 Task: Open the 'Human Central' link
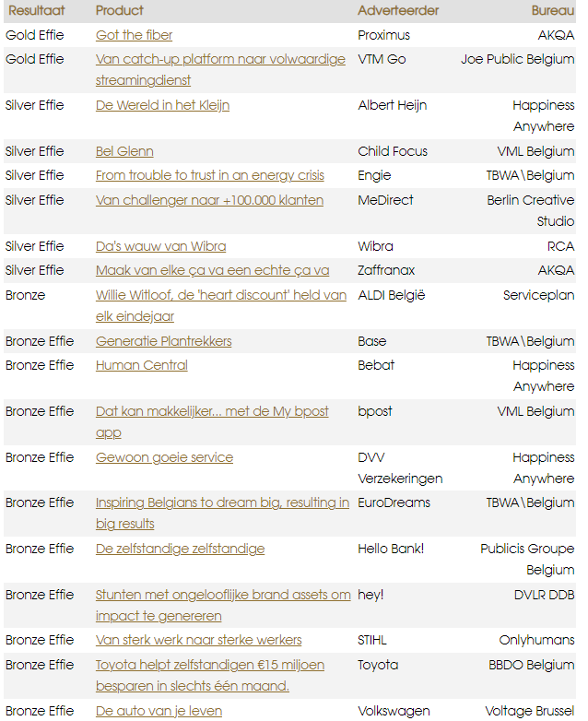[141, 365]
